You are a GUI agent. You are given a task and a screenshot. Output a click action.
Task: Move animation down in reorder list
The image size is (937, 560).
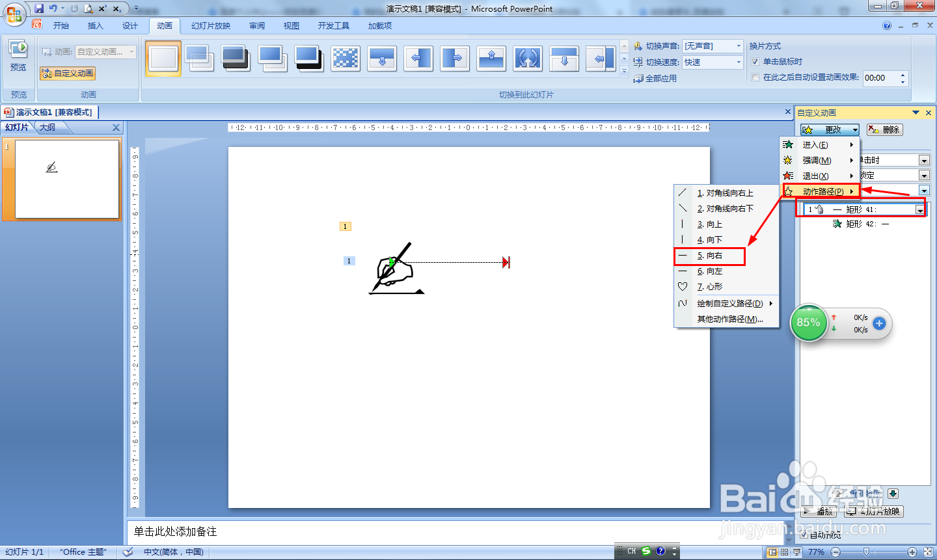(x=893, y=494)
